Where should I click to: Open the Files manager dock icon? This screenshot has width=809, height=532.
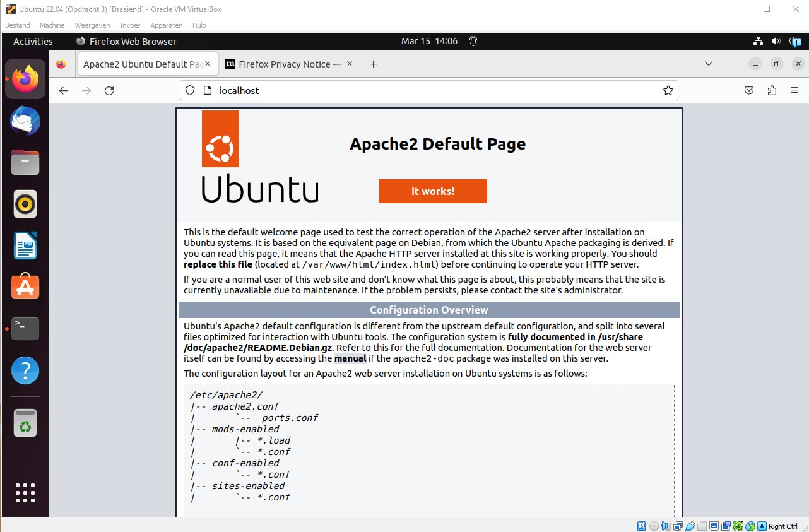25,162
